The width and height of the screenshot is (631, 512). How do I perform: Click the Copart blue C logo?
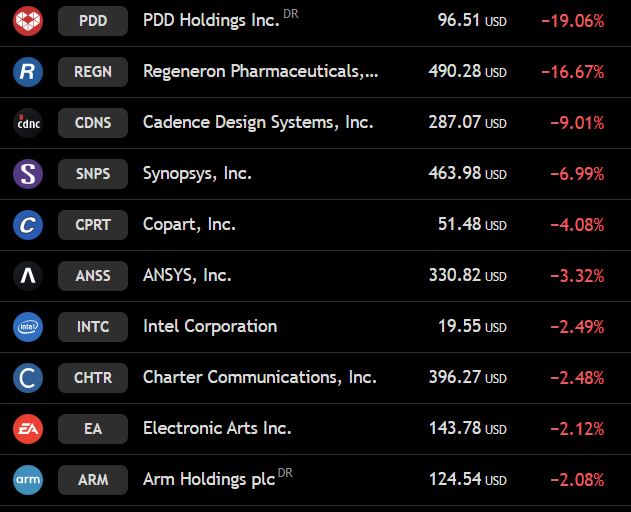point(28,225)
